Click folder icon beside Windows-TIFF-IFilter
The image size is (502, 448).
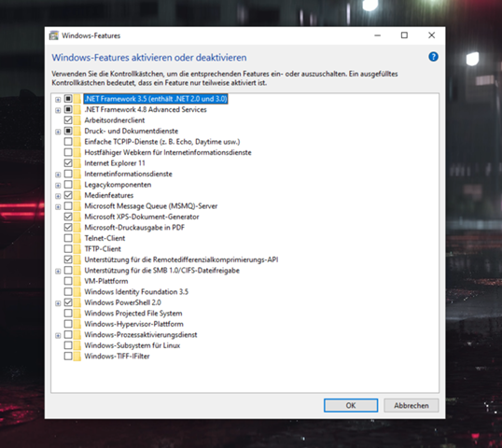[77, 357]
